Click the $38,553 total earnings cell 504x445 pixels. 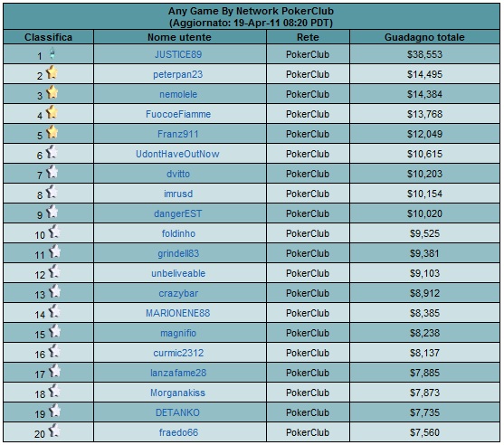[424, 54]
